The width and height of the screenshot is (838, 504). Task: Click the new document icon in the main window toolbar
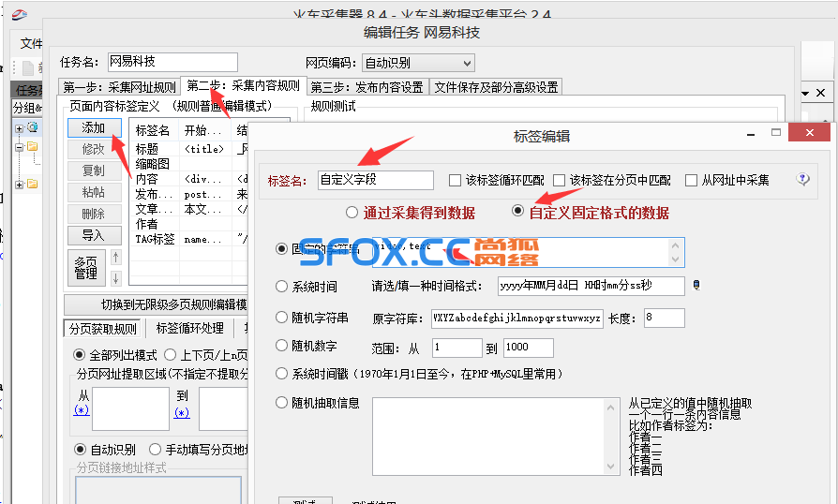[x=28, y=67]
